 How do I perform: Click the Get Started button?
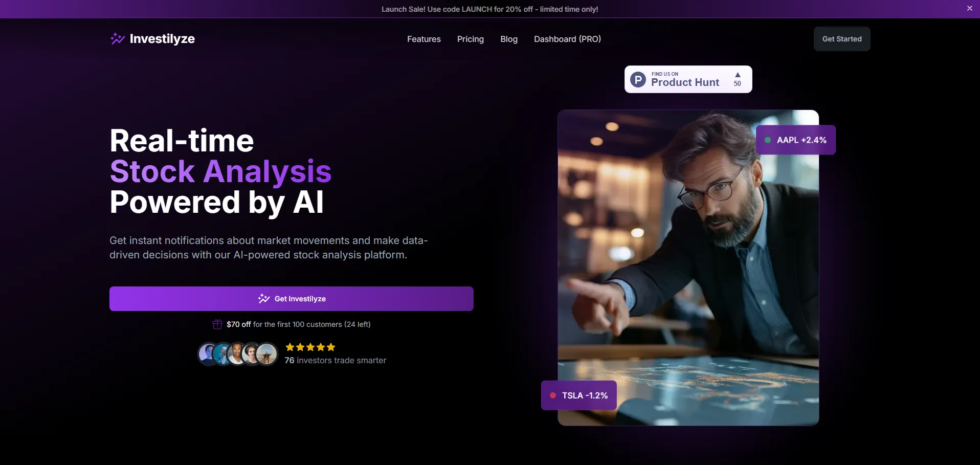(x=842, y=39)
